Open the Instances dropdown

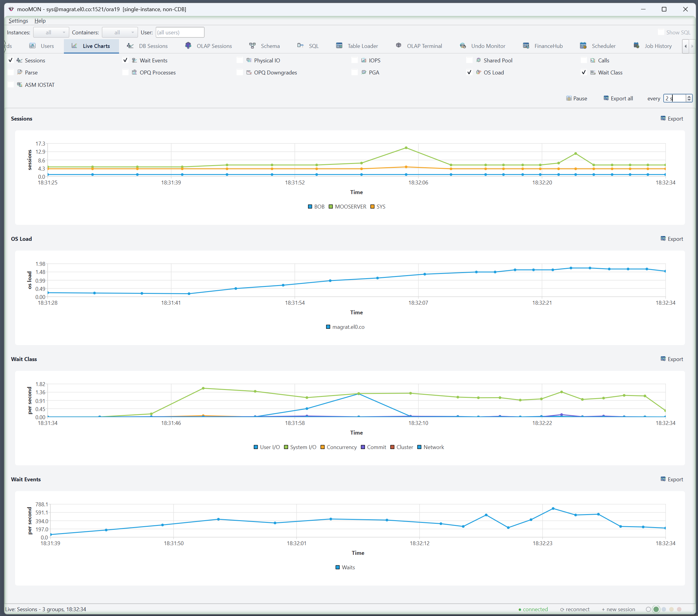click(x=51, y=33)
